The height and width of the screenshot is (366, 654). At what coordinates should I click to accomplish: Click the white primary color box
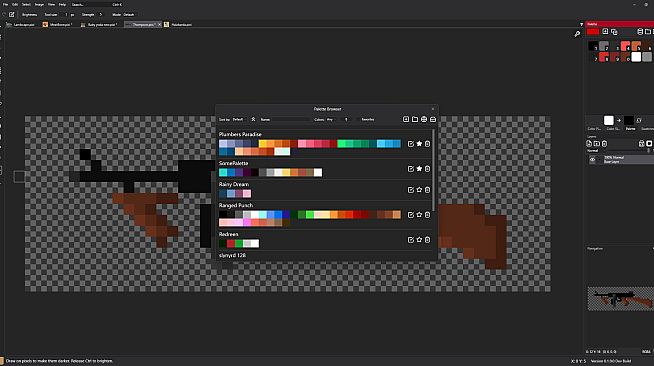tap(609, 120)
